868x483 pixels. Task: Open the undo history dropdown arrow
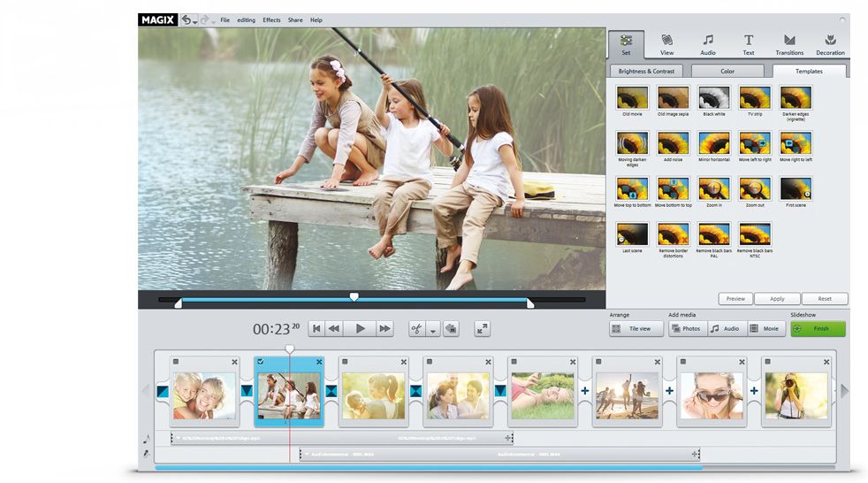194,22
